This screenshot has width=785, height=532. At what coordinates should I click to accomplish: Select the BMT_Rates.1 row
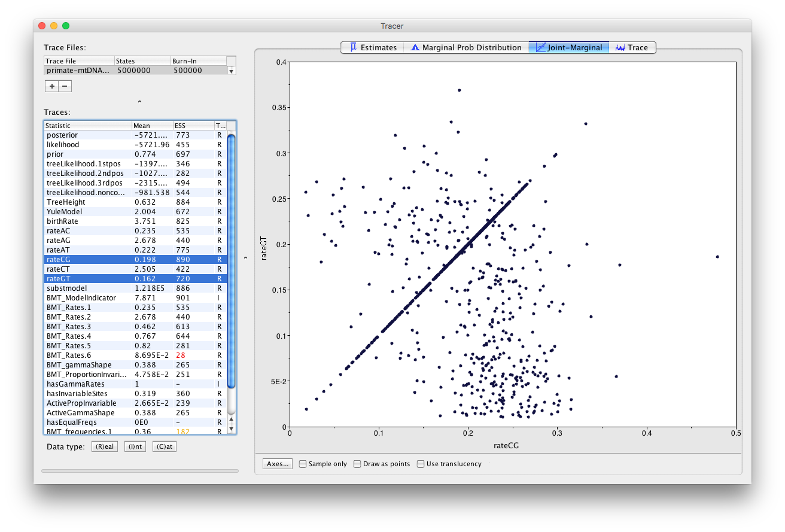tap(136, 308)
